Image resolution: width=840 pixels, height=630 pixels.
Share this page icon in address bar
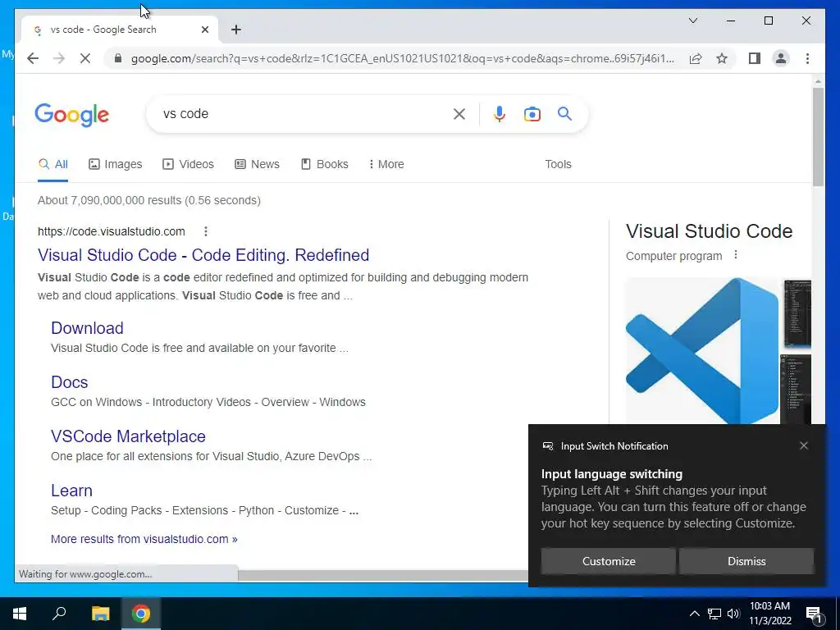[x=696, y=58]
